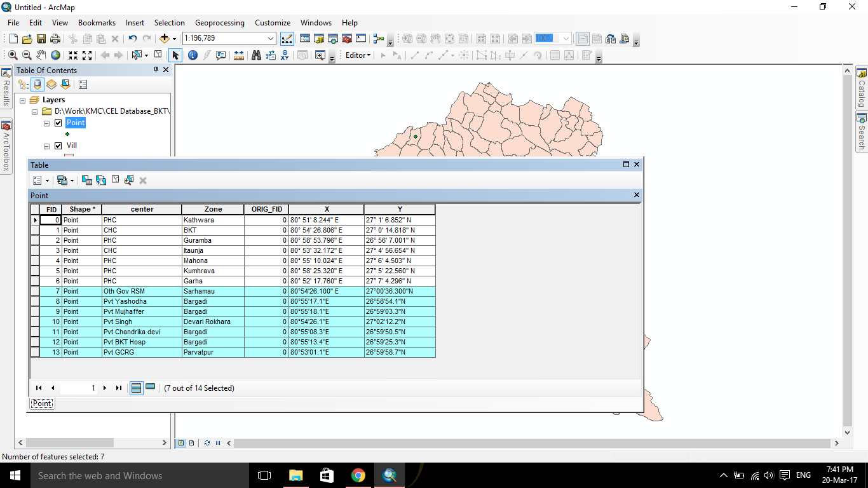The width and height of the screenshot is (868, 488).
Task: Show all records view in table
Action: tap(136, 388)
